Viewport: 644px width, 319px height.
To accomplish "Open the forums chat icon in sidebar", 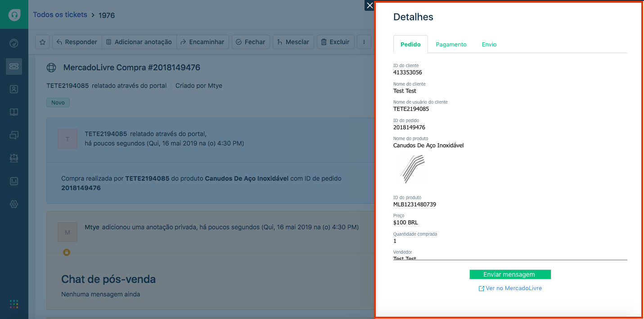I will [14, 135].
